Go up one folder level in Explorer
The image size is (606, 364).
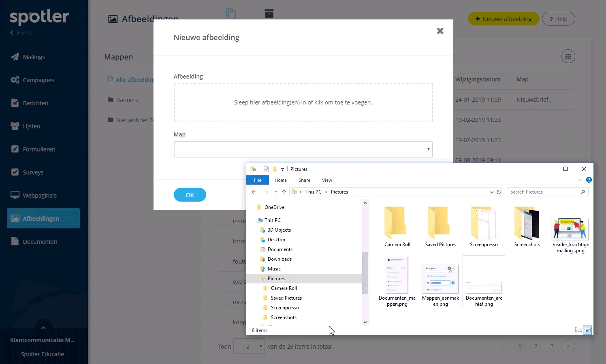point(284,192)
